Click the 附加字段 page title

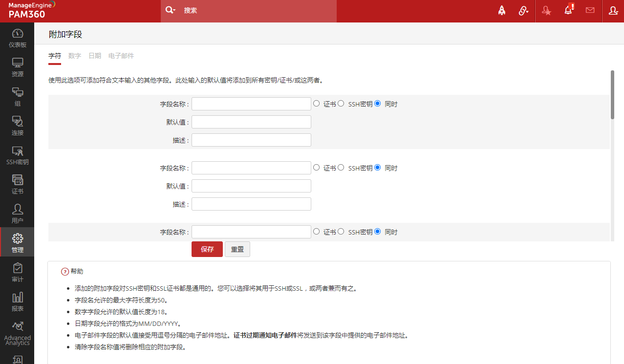tap(65, 34)
